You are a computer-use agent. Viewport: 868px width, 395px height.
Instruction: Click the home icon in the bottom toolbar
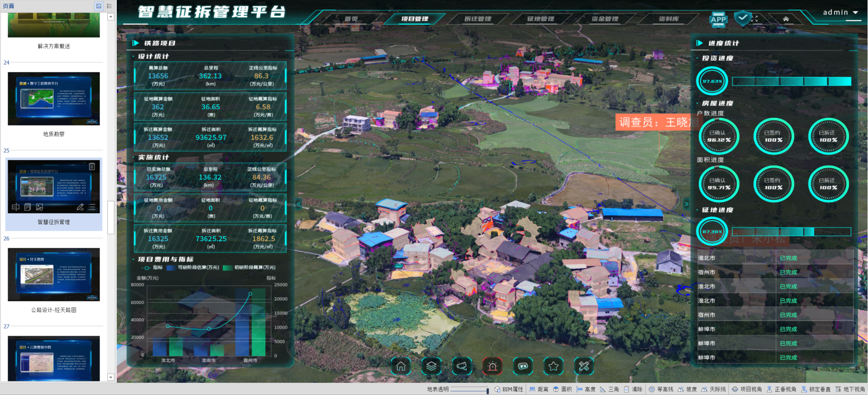[401, 366]
